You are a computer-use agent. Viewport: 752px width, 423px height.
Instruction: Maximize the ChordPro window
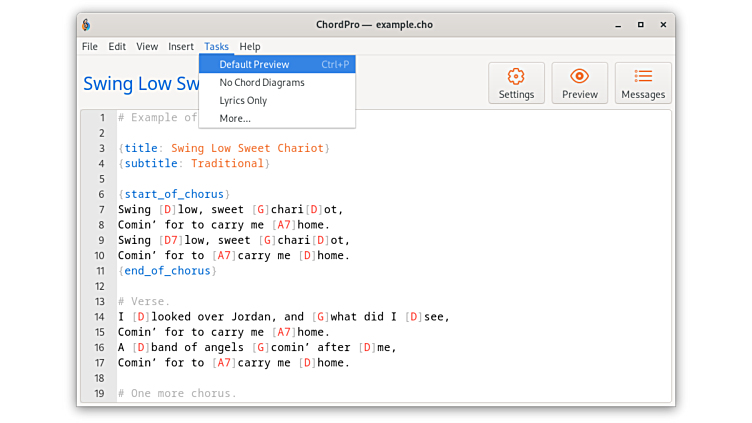[640, 24]
